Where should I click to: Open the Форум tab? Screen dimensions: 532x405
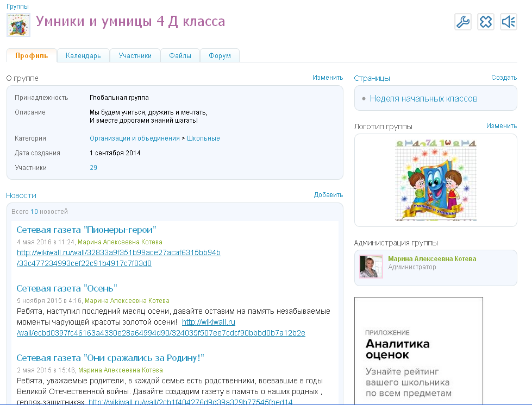(220, 55)
